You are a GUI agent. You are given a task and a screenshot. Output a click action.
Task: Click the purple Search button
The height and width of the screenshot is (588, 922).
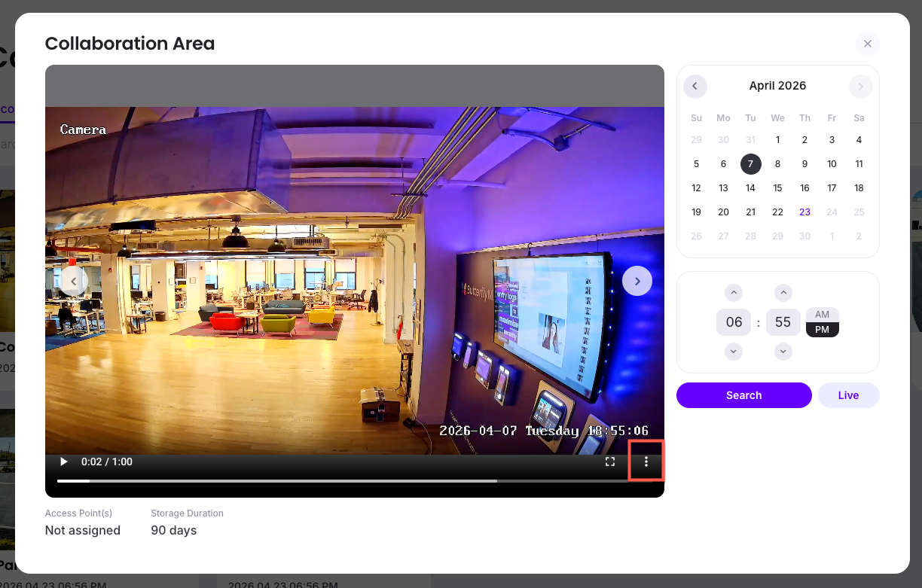743,395
